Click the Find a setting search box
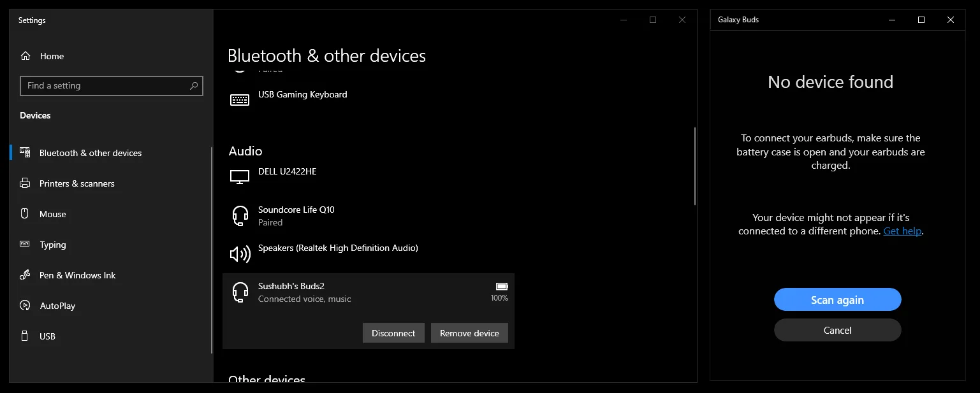980x393 pixels. [112, 85]
